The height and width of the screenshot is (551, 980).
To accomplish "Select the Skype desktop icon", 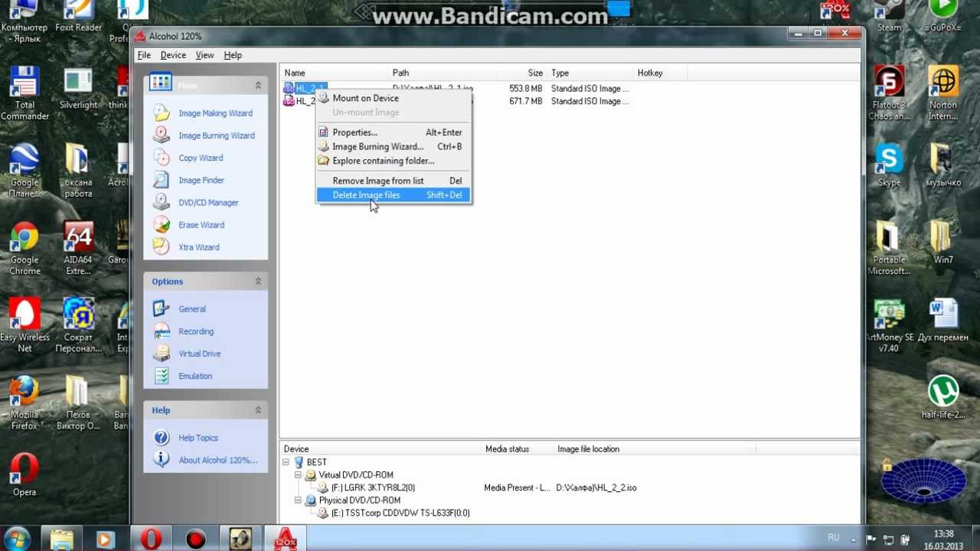I will 889,165.
